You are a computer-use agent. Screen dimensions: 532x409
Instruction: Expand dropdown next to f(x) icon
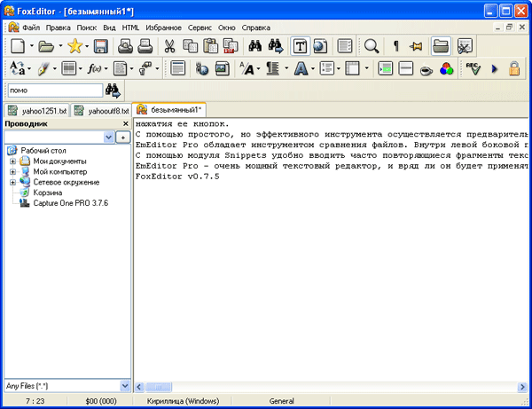pyautogui.click(x=106, y=68)
